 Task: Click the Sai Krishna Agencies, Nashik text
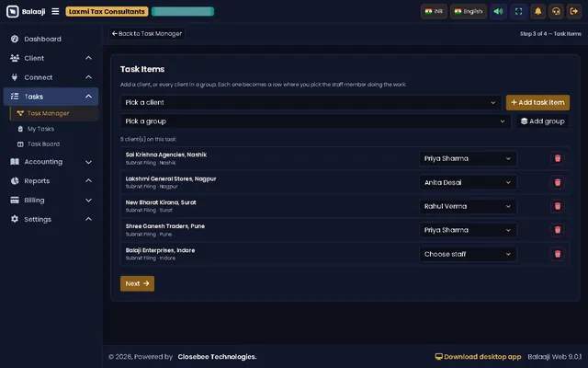pyautogui.click(x=166, y=155)
